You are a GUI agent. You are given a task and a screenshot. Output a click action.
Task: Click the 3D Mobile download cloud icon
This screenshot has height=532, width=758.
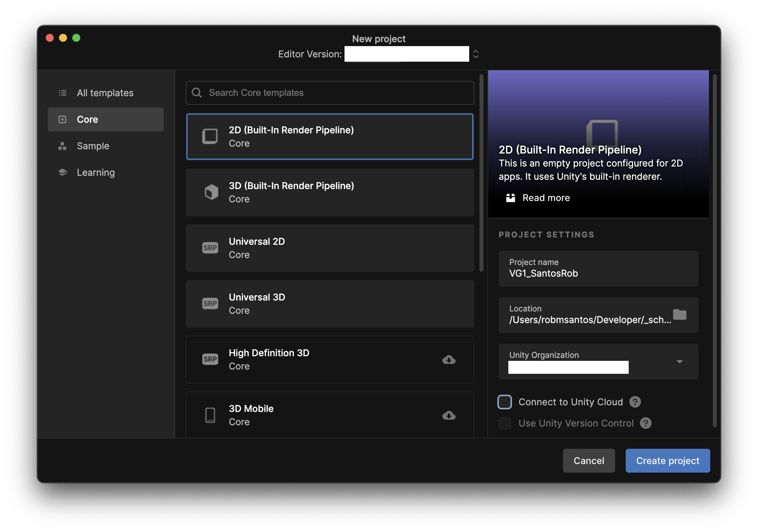point(449,415)
